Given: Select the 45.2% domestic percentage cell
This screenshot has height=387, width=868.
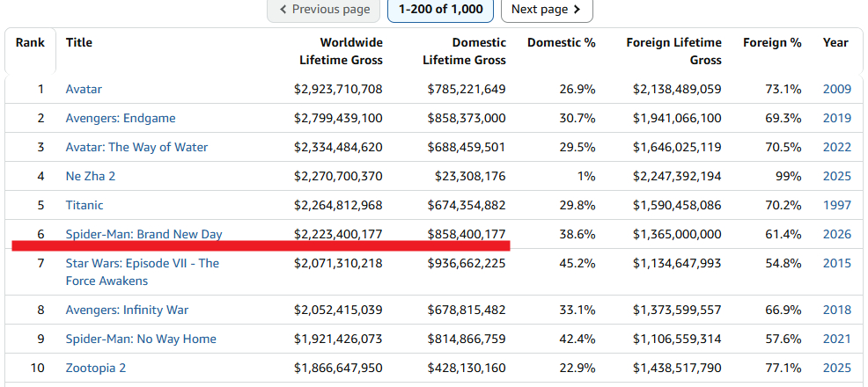Looking at the screenshot, I should pos(577,263).
